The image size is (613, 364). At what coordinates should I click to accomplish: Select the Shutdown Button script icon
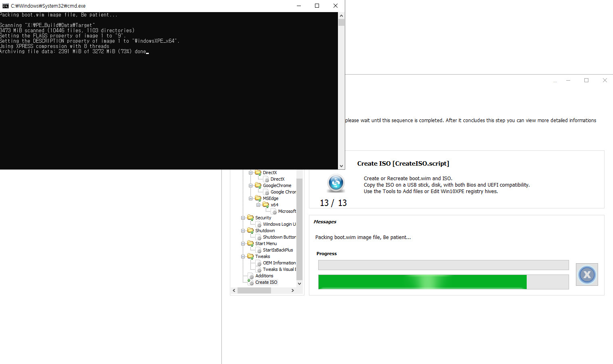point(259,237)
